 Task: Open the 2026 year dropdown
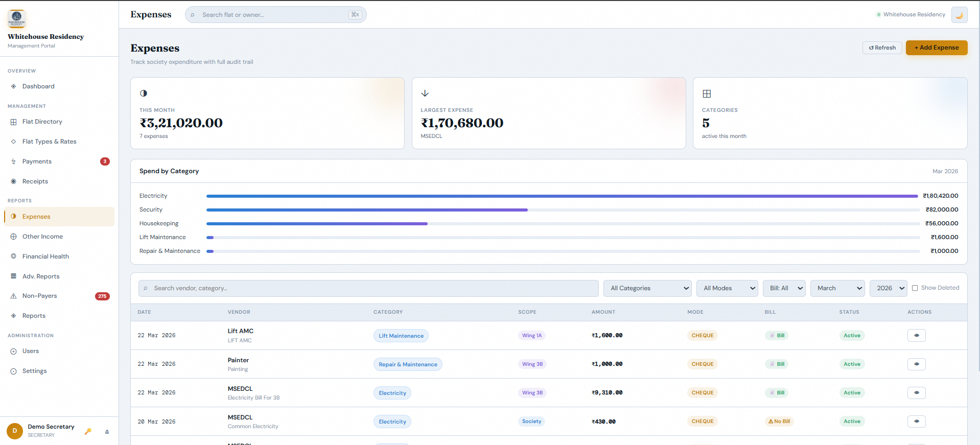coord(889,288)
